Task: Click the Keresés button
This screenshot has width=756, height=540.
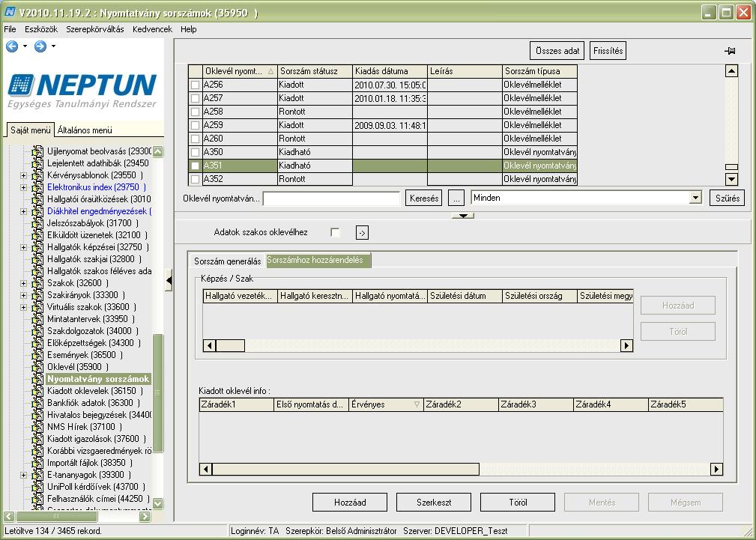Action: (424, 198)
